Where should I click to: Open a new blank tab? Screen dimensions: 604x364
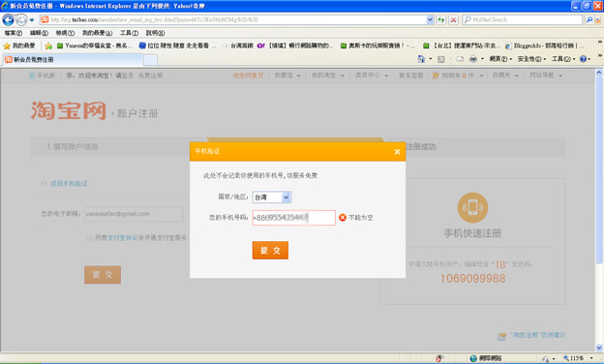pos(150,60)
